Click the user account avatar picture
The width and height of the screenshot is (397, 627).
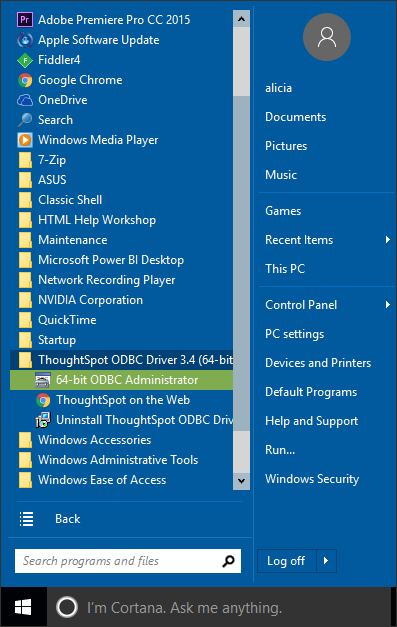click(327, 37)
